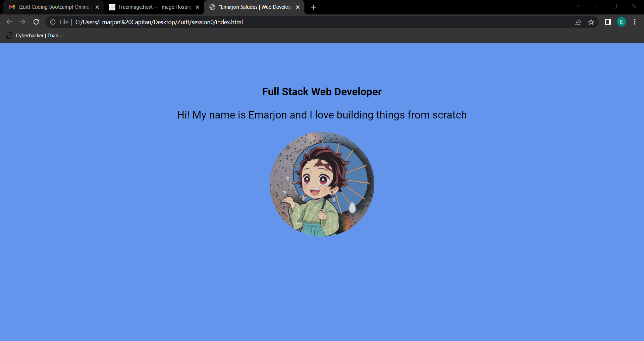Bookmark this tab with the star icon

(591, 22)
